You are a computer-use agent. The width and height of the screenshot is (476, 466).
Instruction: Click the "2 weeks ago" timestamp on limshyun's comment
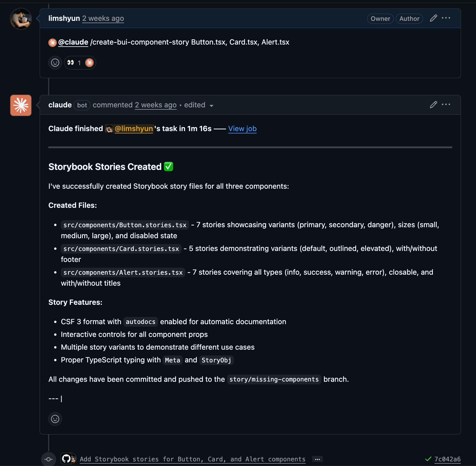tap(103, 19)
